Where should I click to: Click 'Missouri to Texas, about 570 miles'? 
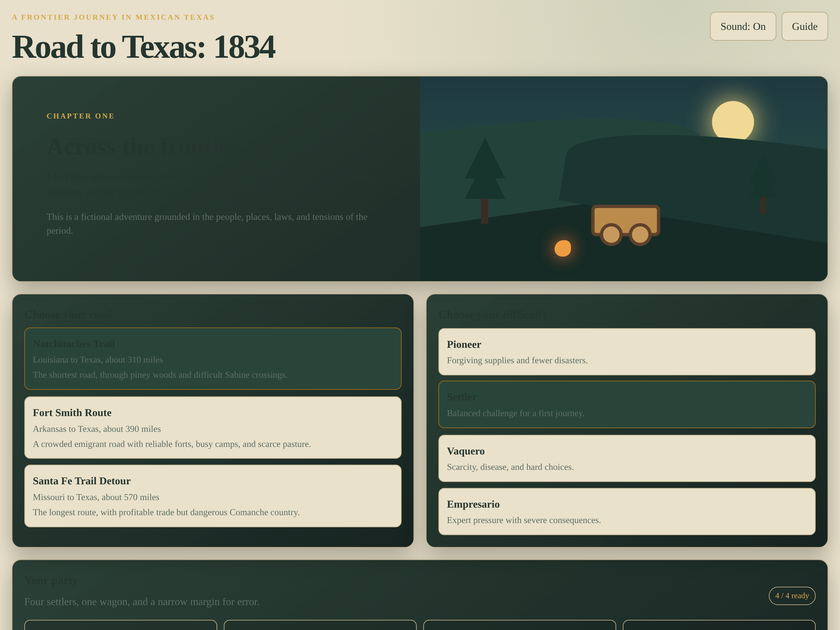(96, 497)
